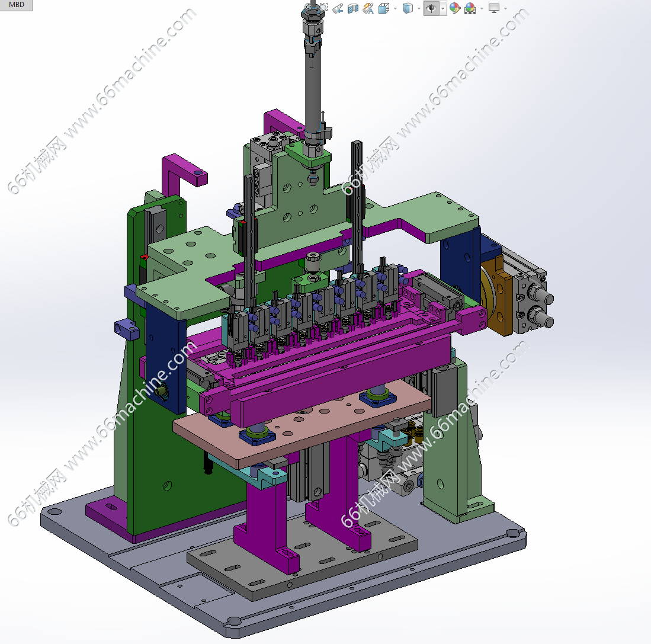Click the Display Style cube icon
The height and width of the screenshot is (644, 651).
pos(407,8)
